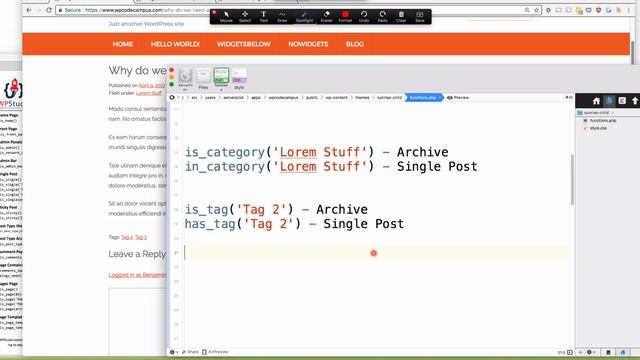
Task: Click the ServerPilot toolbar icon in editor
Action: tap(185, 79)
